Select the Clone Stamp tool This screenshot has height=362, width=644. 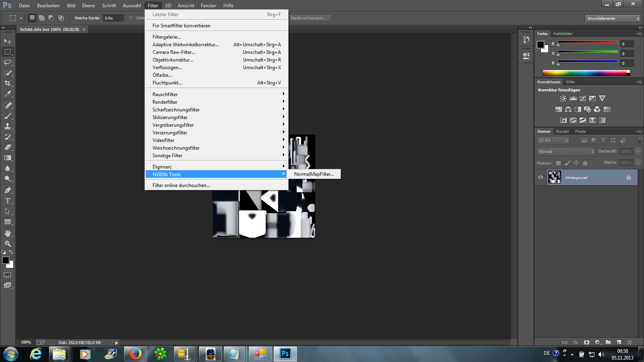click(8, 126)
